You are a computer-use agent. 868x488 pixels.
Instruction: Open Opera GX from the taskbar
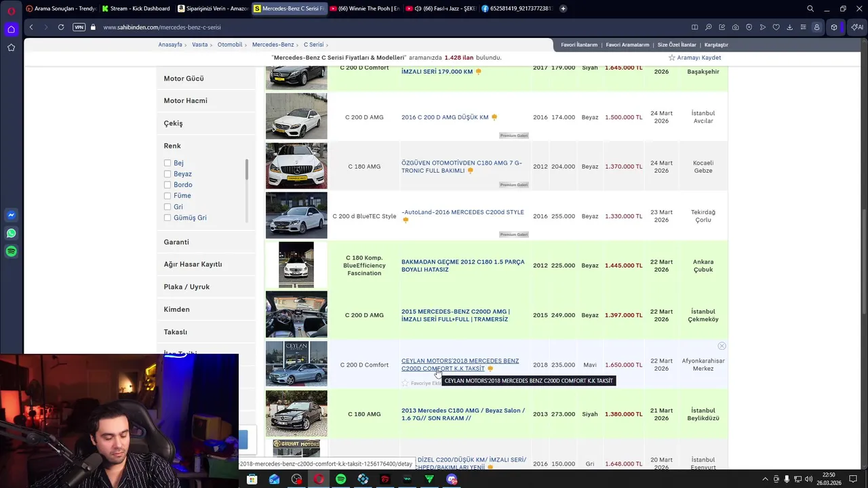[x=318, y=479]
